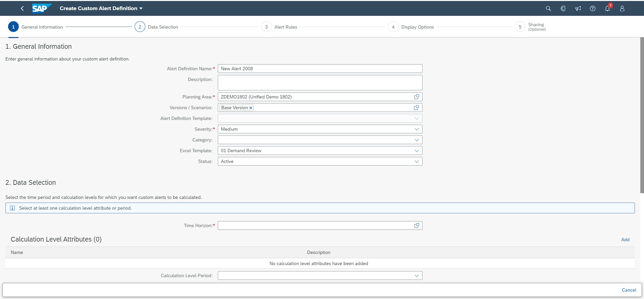The width and height of the screenshot is (644, 299).
Task: Expand the Excel Template dropdown
Action: pos(417,151)
